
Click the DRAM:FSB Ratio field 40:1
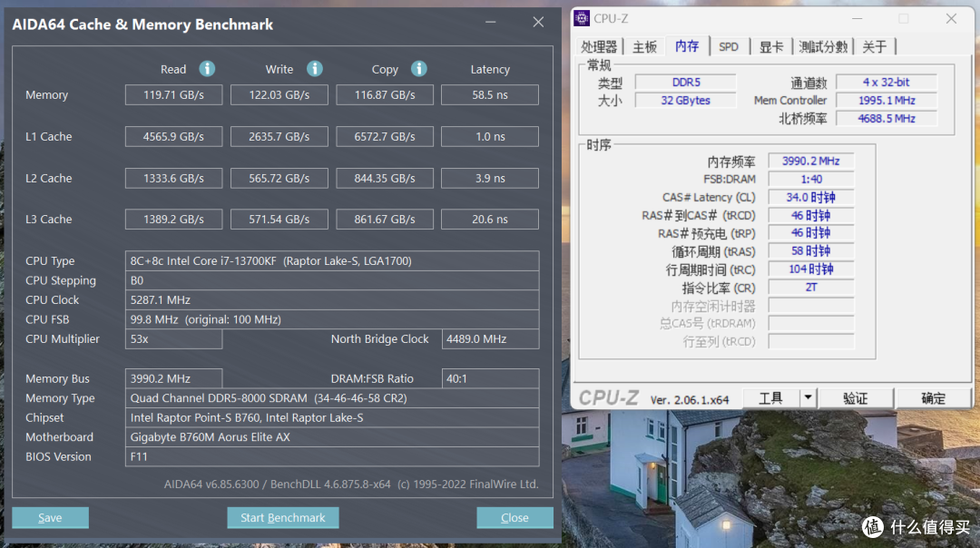point(490,378)
